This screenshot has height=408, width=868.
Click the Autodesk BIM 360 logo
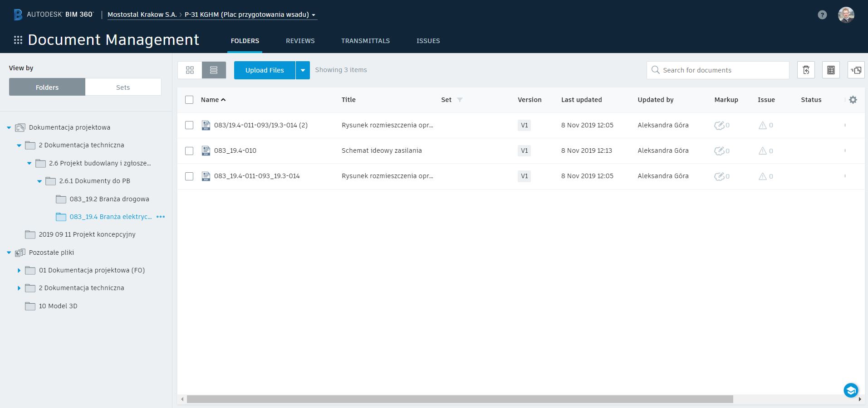click(53, 15)
